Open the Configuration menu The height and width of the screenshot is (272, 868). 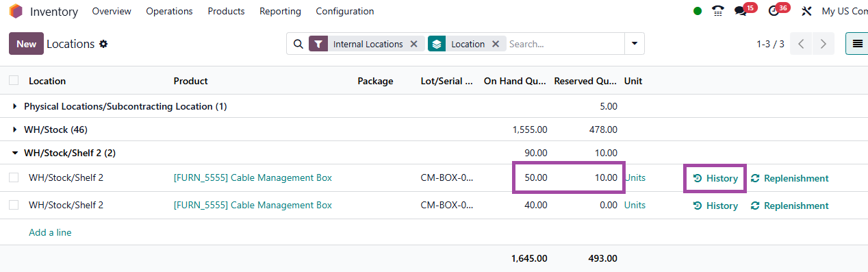coord(345,11)
